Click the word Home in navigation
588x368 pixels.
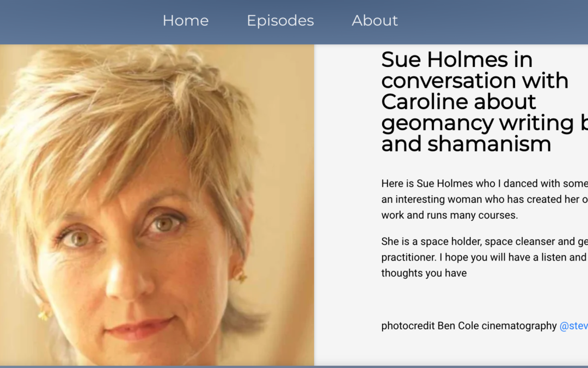click(185, 21)
